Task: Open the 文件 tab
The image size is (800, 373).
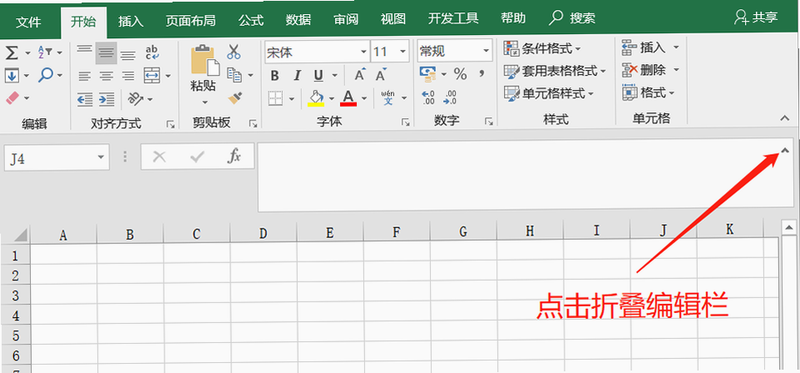Action: (28, 21)
